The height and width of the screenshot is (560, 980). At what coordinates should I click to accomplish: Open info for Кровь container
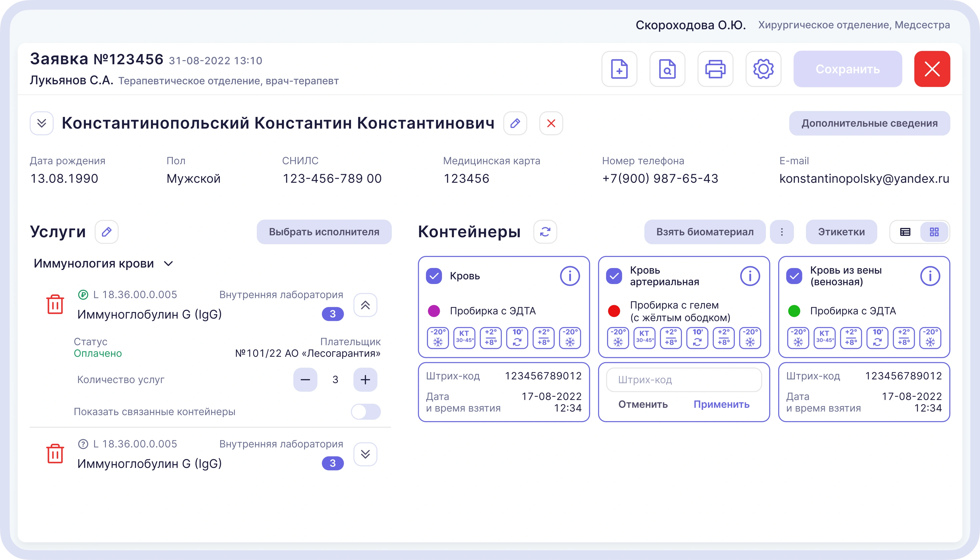pyautogui.click(x=570, y=276)
